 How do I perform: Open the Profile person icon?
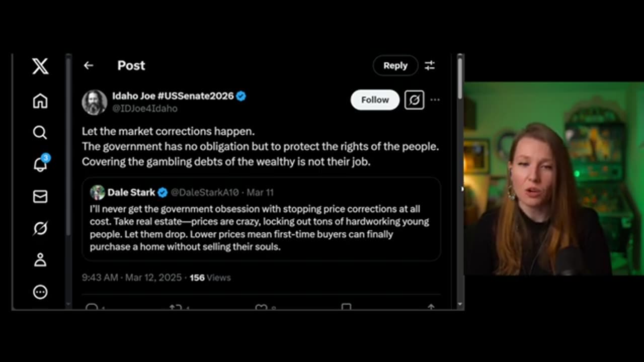(40, 260)
